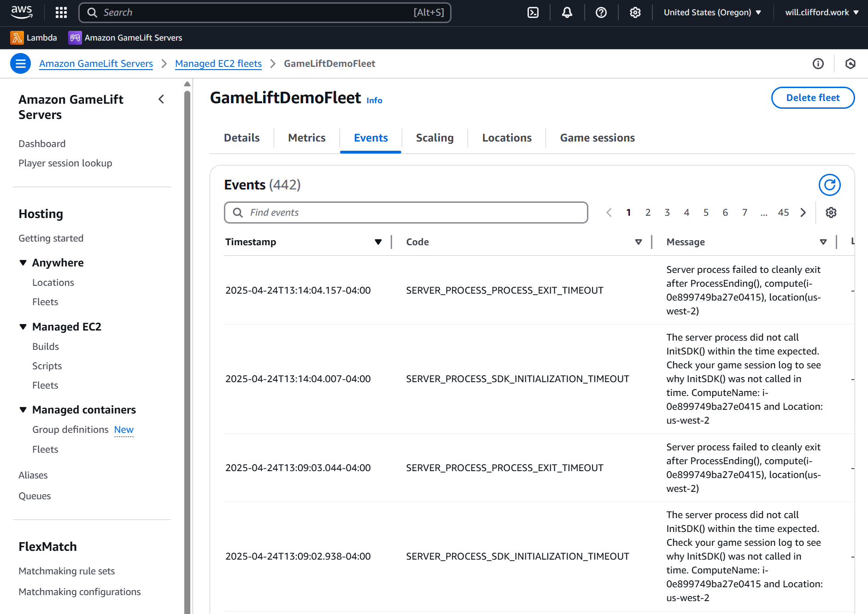Image resolution: width=868 pixels, height=614 pixels.
Task: Open the AWS services grid
Action: click(x=61, y=12)
